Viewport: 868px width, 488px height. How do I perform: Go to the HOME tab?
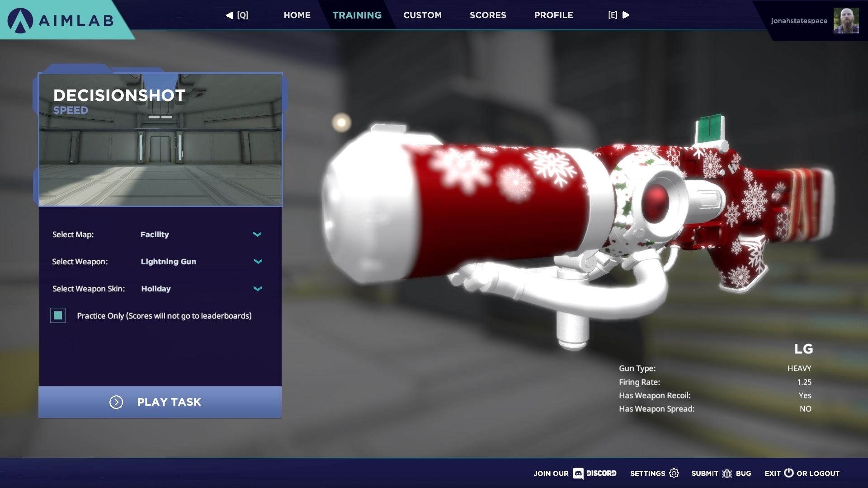[297, 15]
